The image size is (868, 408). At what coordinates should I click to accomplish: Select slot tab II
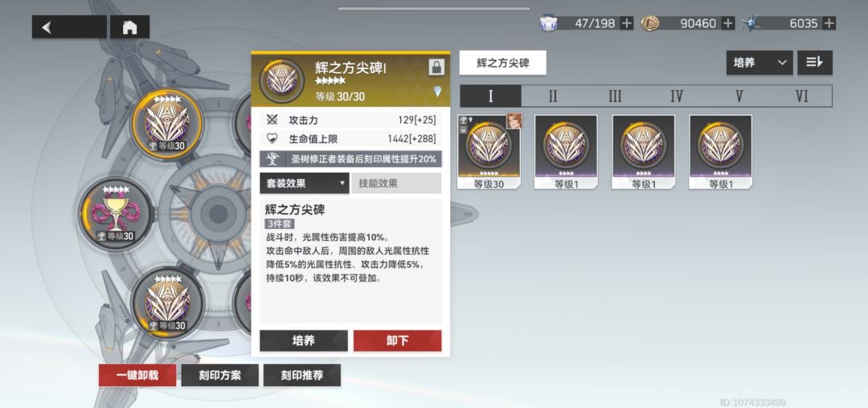tap(552, 96)
